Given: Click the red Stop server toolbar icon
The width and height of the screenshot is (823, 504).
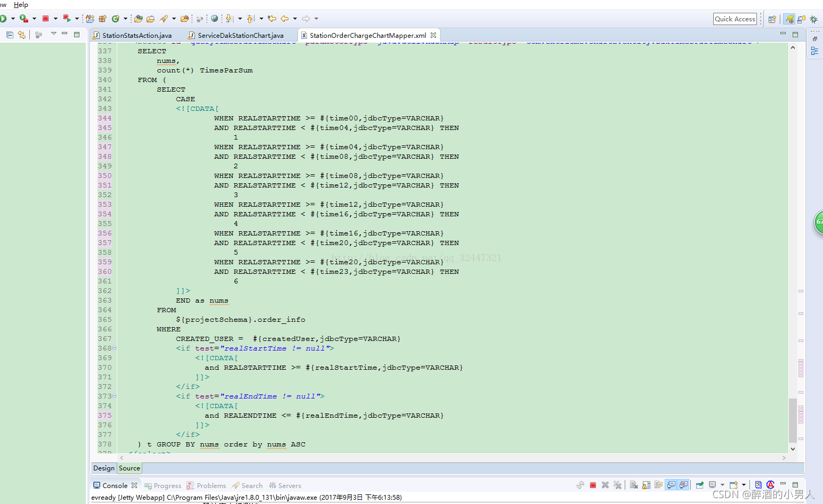Looking at the screenshot, I should pyautogui.click(x=45, y=19).
